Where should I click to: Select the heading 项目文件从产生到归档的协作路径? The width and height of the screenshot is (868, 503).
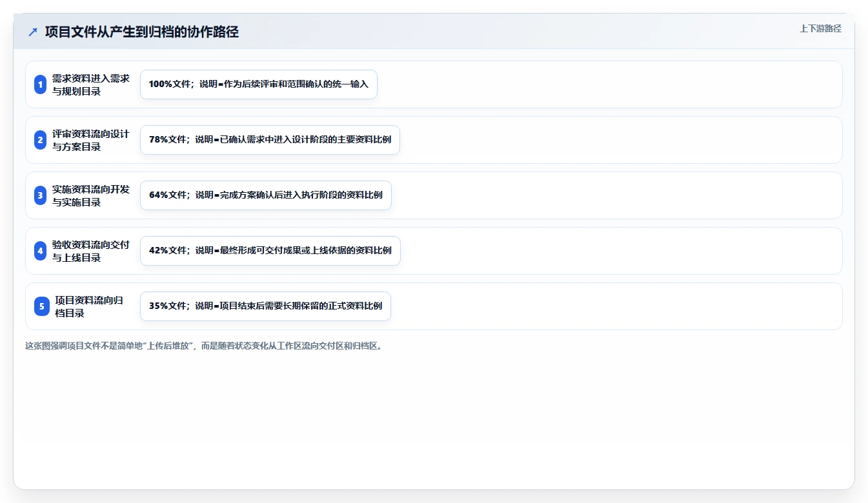click(142, 32)
